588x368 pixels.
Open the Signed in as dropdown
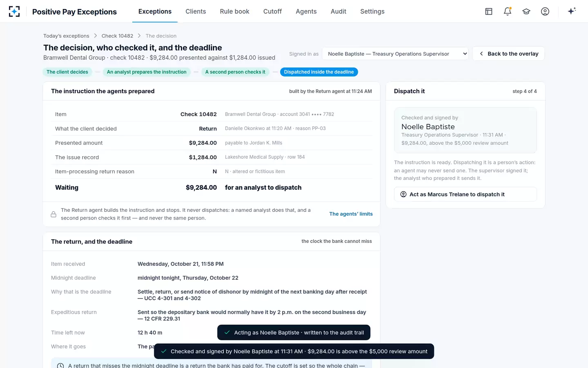395,54
